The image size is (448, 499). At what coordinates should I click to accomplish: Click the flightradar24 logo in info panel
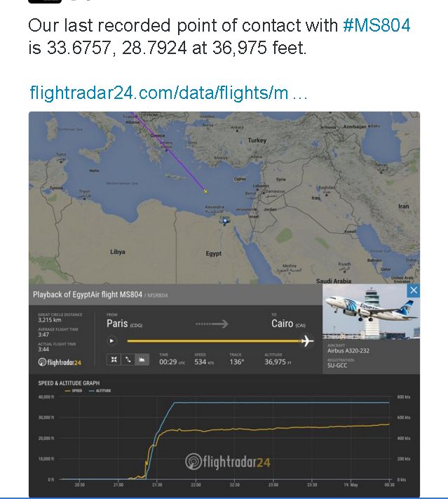[60, 362]
